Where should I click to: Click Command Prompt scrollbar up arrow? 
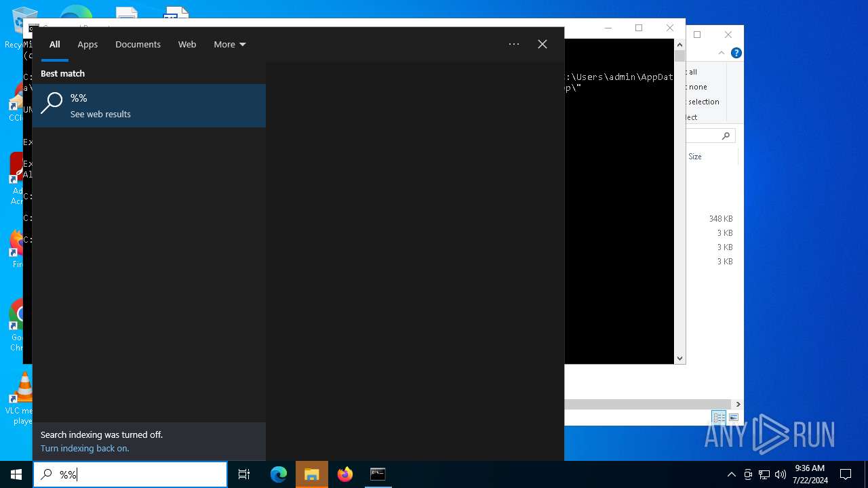pos(679,45)
